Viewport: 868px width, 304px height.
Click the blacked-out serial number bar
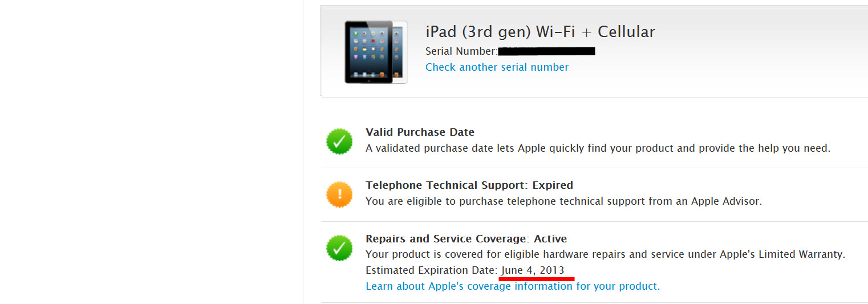point(546,51)
